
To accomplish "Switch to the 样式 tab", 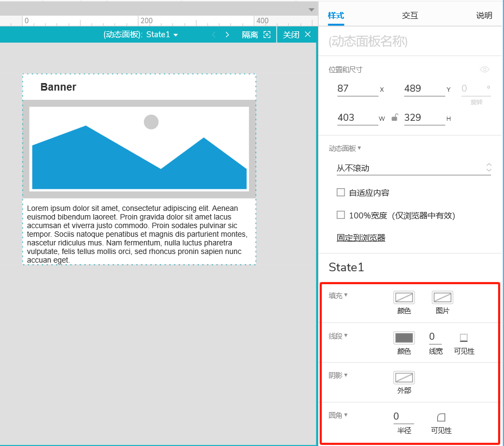I will pyautogui.click(x=336, y=16).
